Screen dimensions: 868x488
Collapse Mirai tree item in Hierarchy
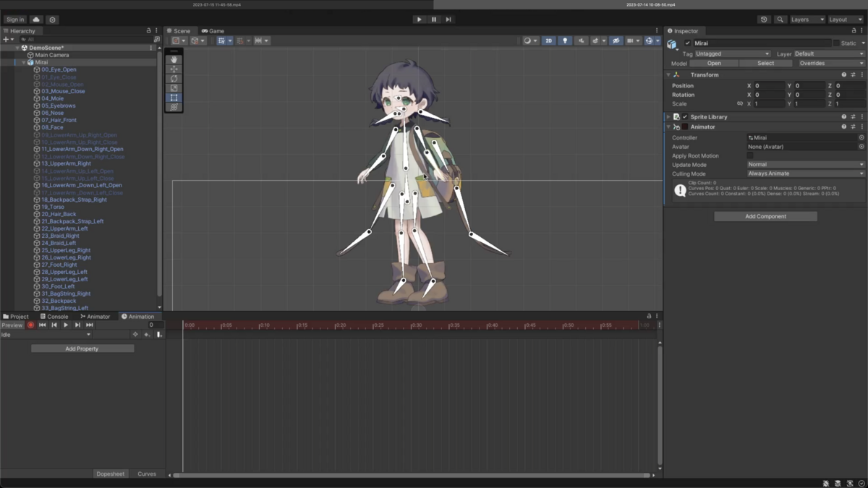24,62
